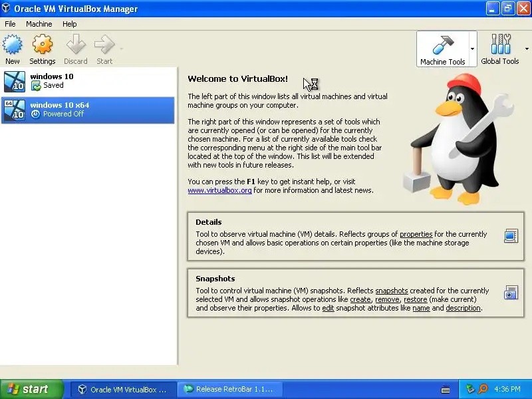Click the Powered Off state icon
The height and width of the screenshot is (399, 532).
click(35, 114)
